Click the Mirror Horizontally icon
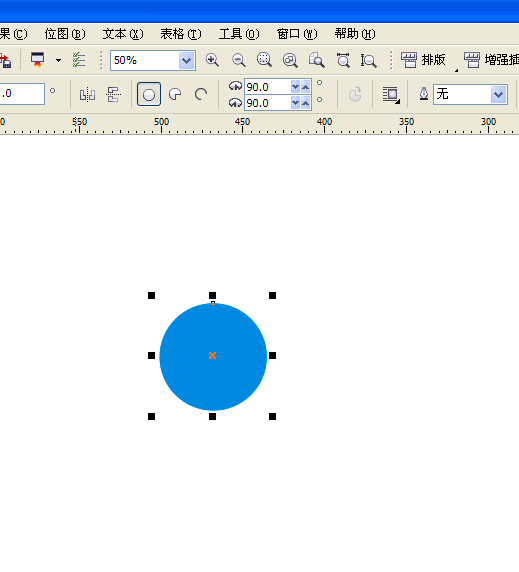The image size is (519, 572). click(x=88, y=94)
